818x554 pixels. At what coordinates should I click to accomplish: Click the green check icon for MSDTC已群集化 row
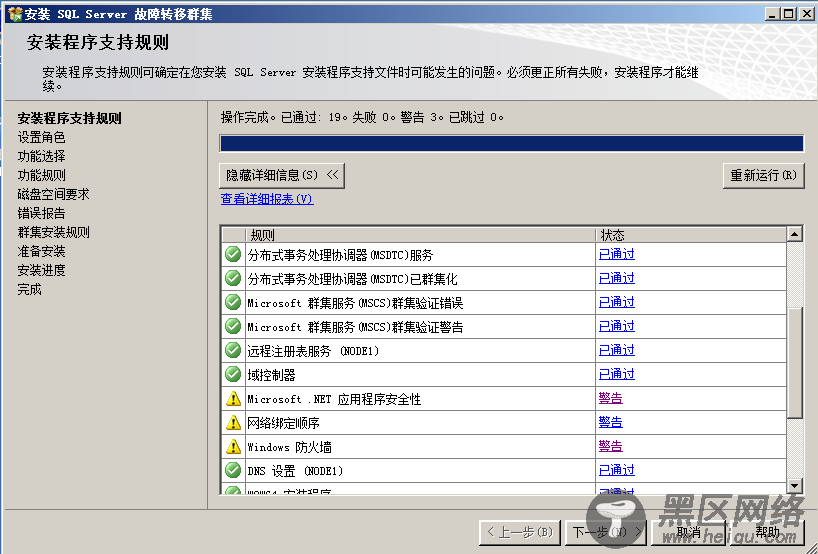233,278
